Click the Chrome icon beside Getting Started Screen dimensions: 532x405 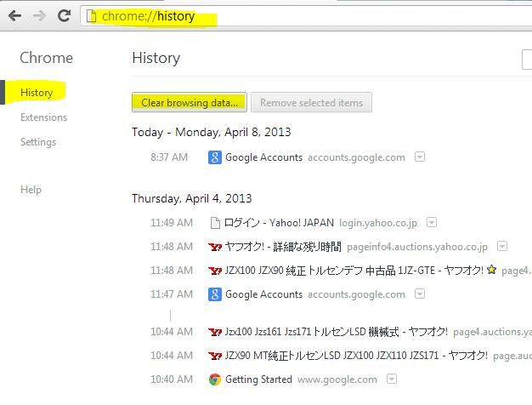(x=215, y=379)
